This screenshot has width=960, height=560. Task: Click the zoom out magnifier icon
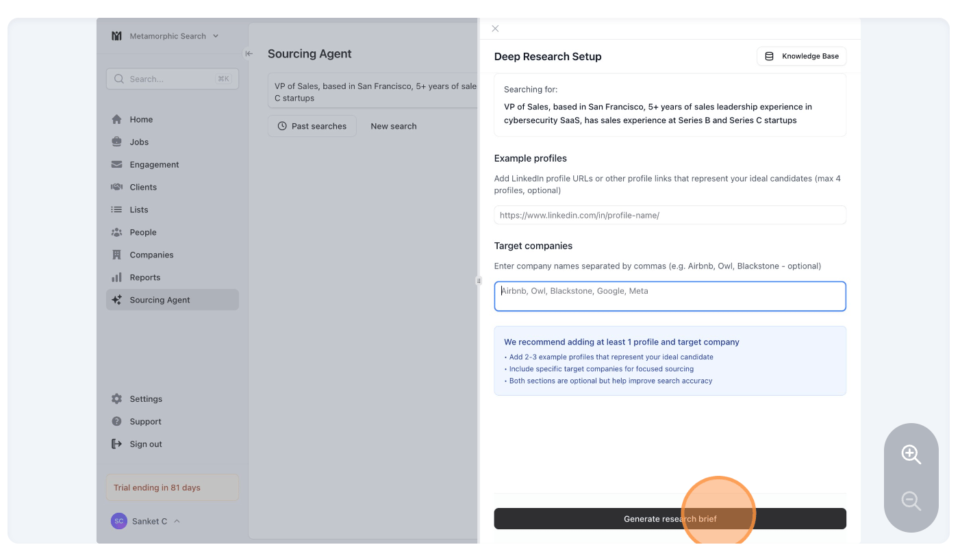[x=911, y=500]
